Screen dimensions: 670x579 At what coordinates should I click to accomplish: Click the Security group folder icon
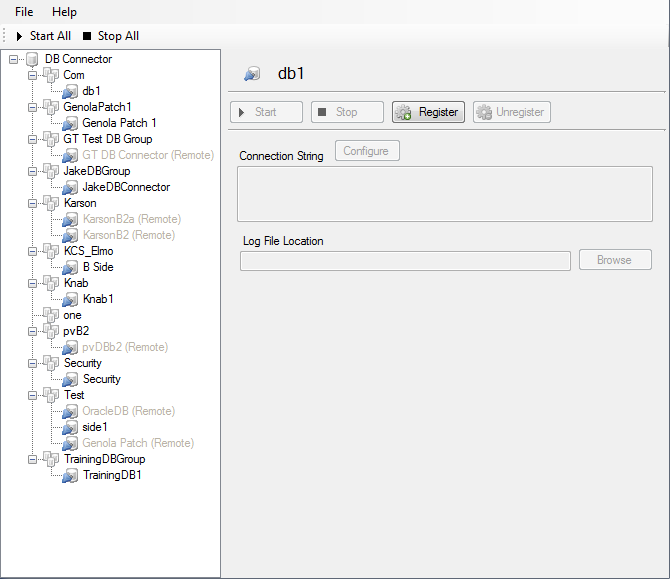[x=52, y=363]
